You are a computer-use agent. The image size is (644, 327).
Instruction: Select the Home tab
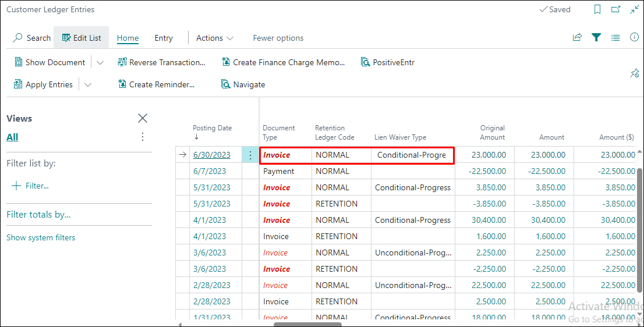point(128,38)
